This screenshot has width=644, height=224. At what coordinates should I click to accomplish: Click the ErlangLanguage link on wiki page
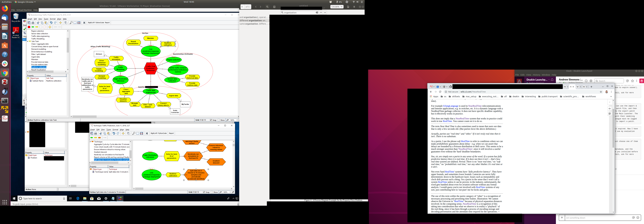tap(451, 106)
